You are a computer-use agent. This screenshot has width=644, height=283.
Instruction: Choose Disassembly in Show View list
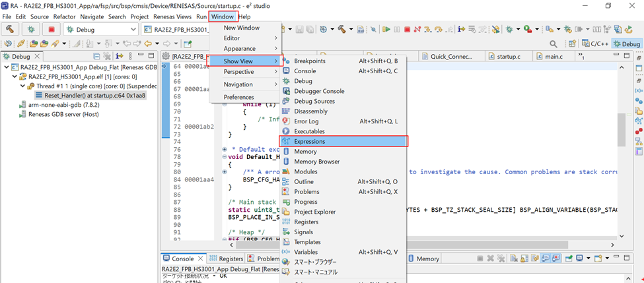(x=343, y=111)
